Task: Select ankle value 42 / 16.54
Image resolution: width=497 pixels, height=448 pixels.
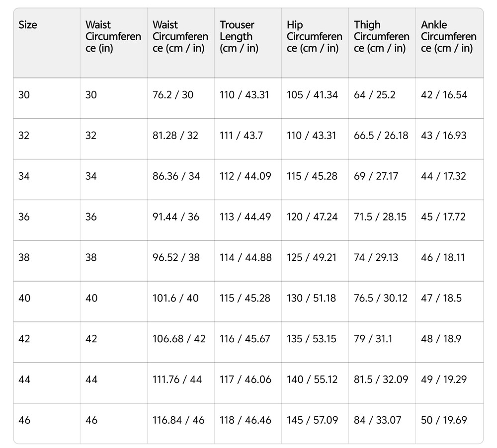Action: (x=444, y=95)
